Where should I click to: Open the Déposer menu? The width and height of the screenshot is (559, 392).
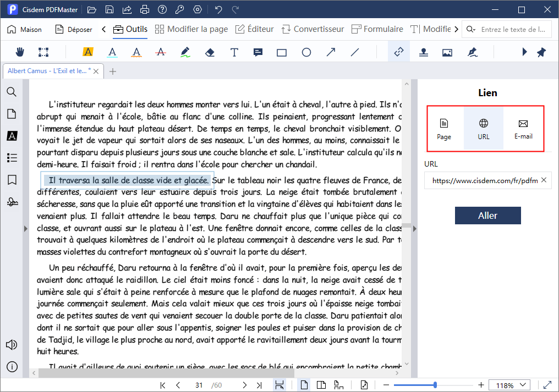[x=74, y=29]
